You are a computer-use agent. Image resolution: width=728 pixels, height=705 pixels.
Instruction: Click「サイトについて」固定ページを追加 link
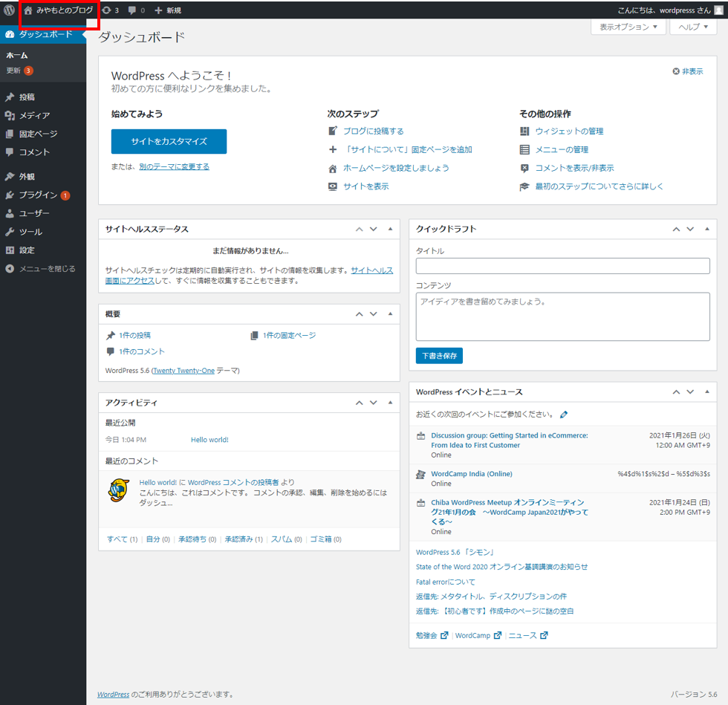coord(408,149)
